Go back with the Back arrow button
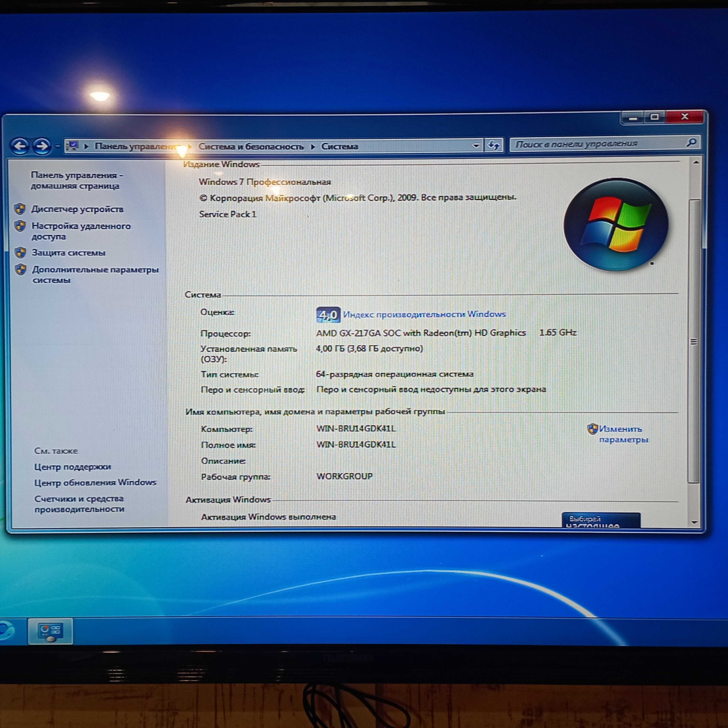This screenshot has width=728, height=728. point(20,146)
